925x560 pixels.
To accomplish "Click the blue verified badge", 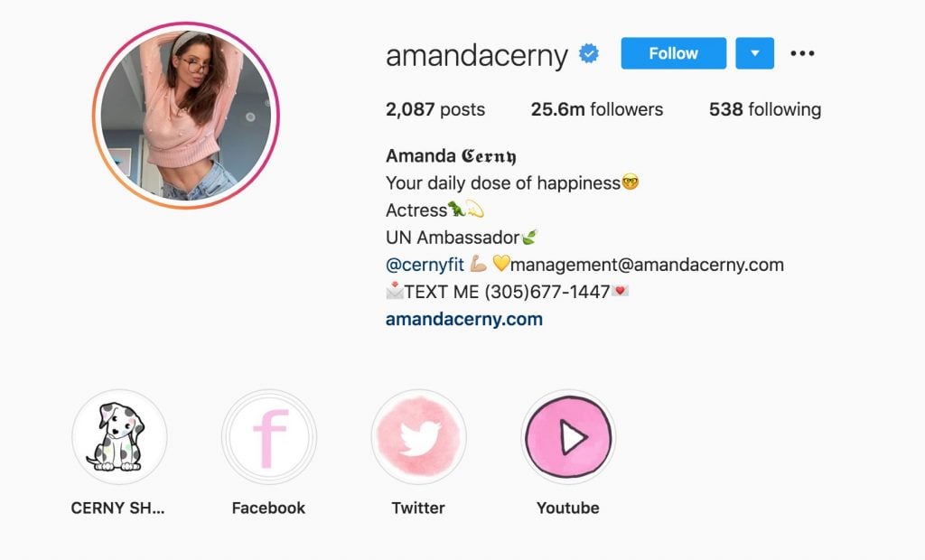I will pos(589,53).
